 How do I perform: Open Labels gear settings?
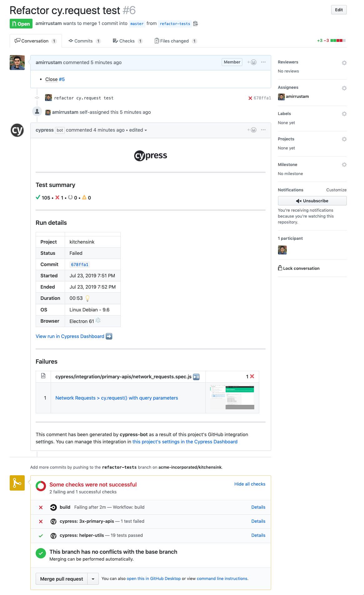(344, 114)
